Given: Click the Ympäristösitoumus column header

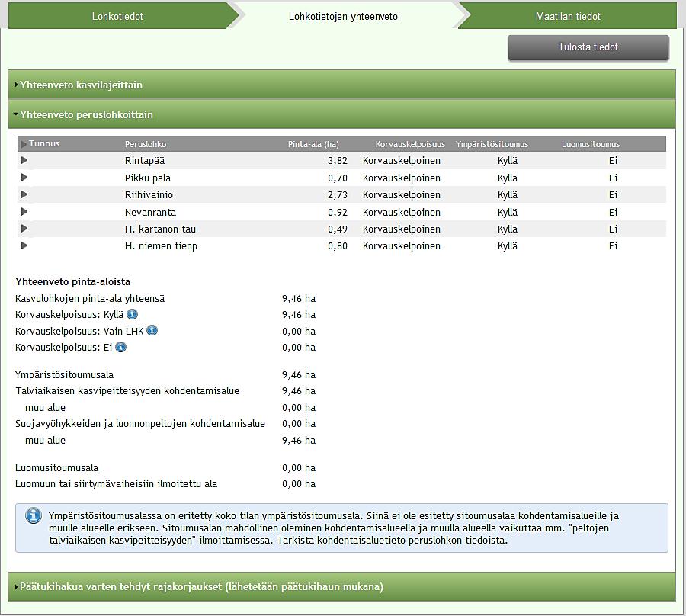Looking at the screenshot, I should (492, 144).
